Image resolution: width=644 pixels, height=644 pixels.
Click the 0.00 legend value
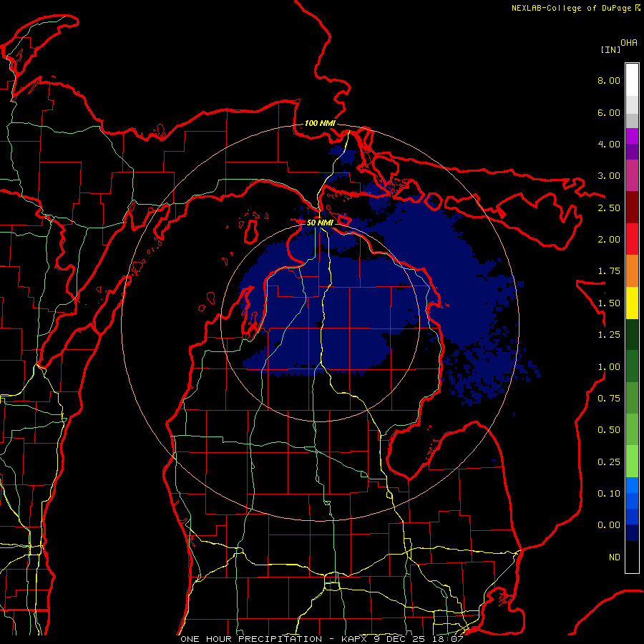(609, 525)
